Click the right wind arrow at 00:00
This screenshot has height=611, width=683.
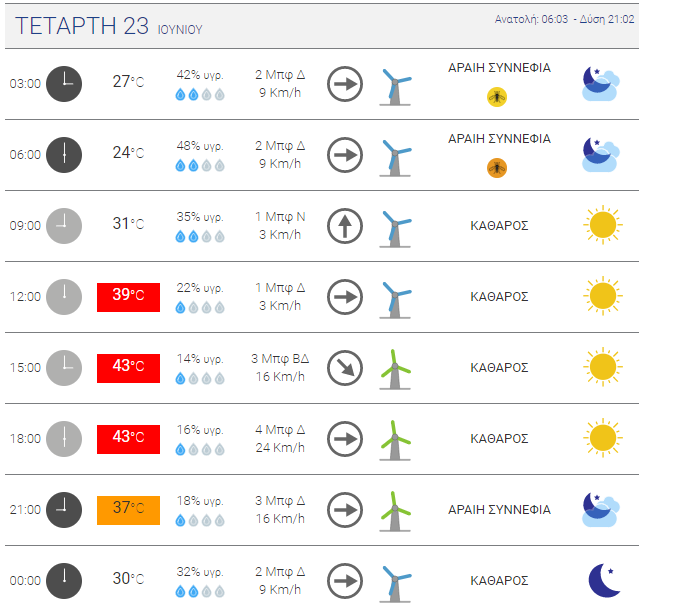click(x=345, y=580)
